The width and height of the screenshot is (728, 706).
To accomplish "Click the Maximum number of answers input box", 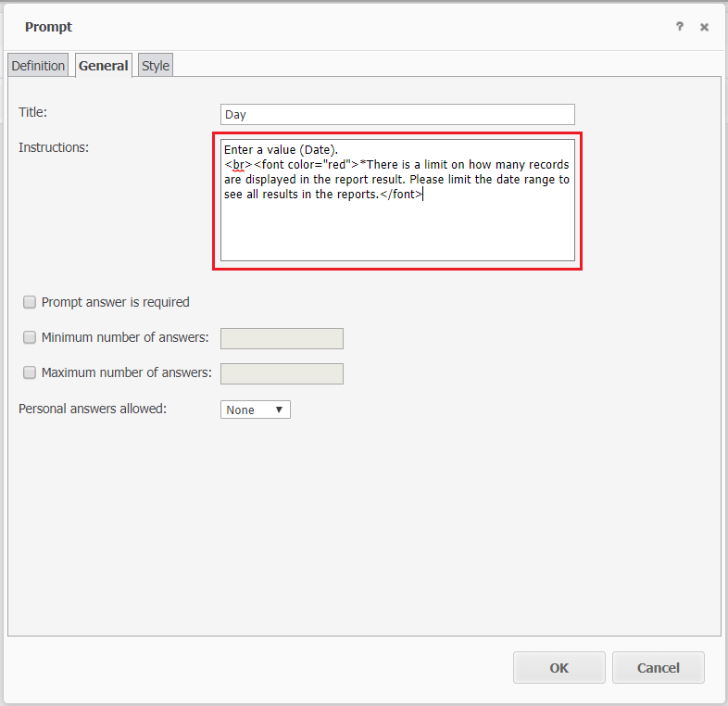I will [x=282, y=373].
